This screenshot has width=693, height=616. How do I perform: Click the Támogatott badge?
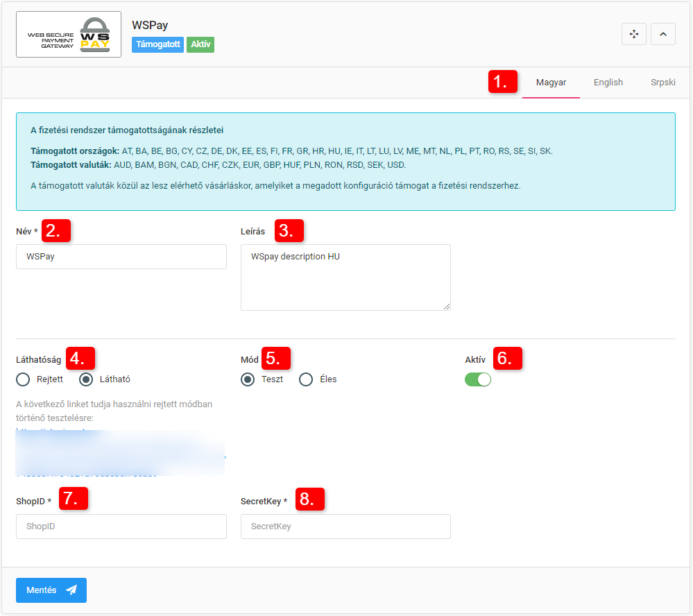pyautogui.click(x=157, y=44)
